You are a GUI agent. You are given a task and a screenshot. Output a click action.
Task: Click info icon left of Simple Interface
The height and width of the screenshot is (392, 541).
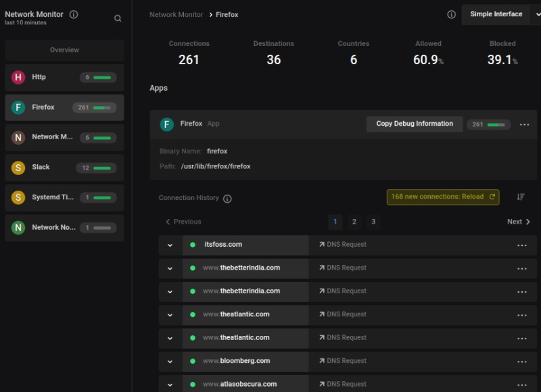451,14
